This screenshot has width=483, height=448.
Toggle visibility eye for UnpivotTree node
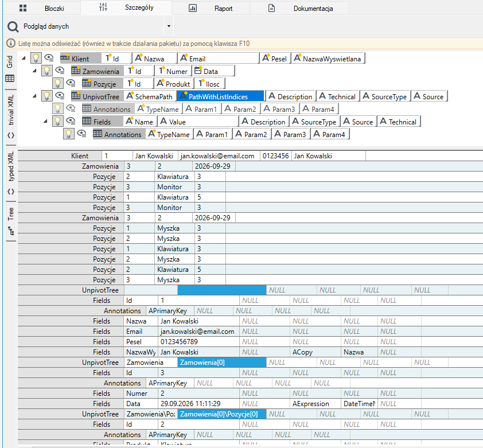60,96
